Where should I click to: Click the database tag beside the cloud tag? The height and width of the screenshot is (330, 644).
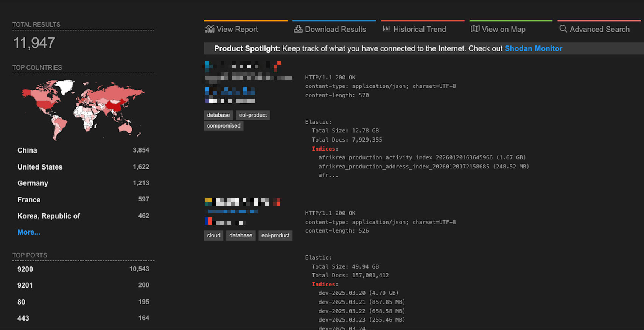pyautogui.click(x=241, y=235)
